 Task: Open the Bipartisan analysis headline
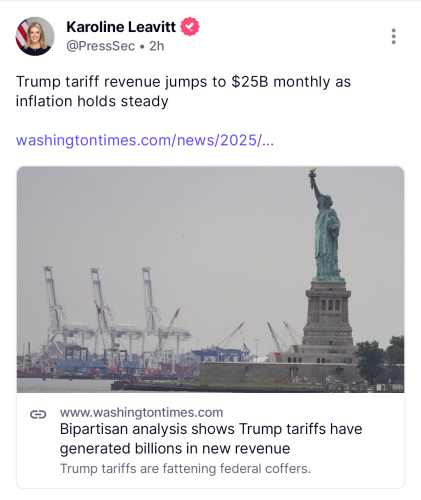coord(211,438)
